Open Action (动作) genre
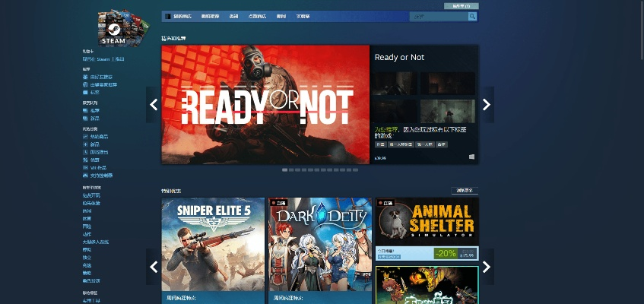 tap(87, 234)
